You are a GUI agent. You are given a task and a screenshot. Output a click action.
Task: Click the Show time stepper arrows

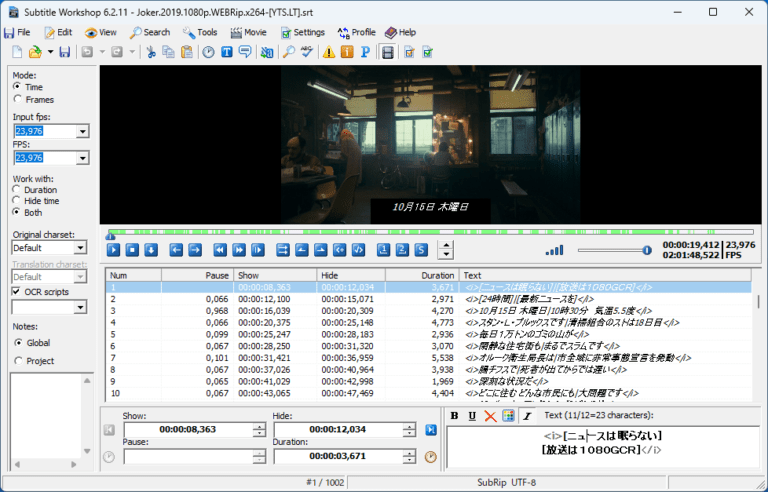tap(259, 430)
